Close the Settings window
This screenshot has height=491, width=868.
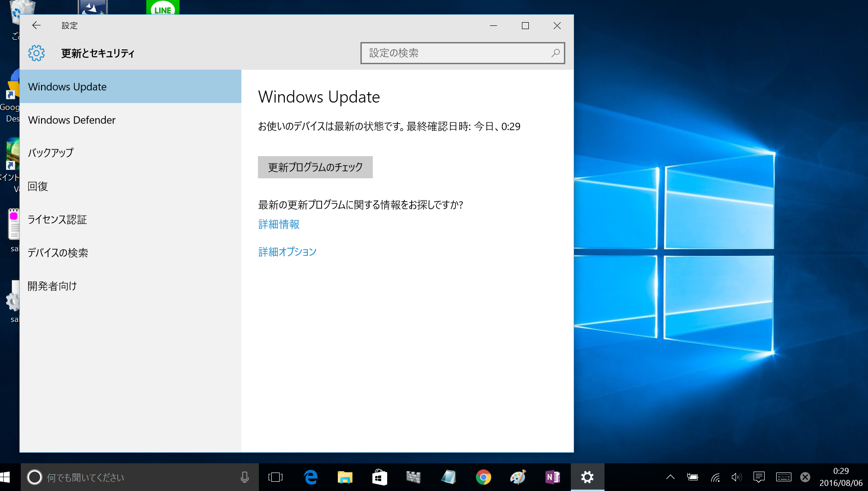coord(557,25)
